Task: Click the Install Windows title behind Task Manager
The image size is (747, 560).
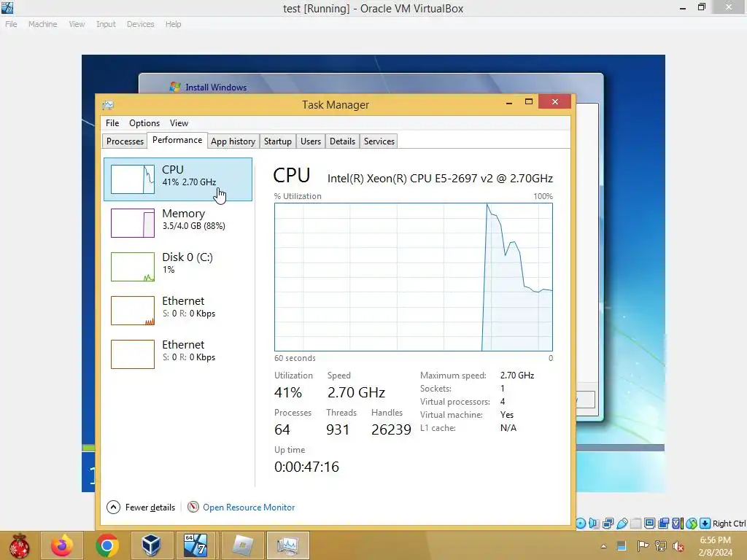Action: pyautogui.click(x=216, y=87)
